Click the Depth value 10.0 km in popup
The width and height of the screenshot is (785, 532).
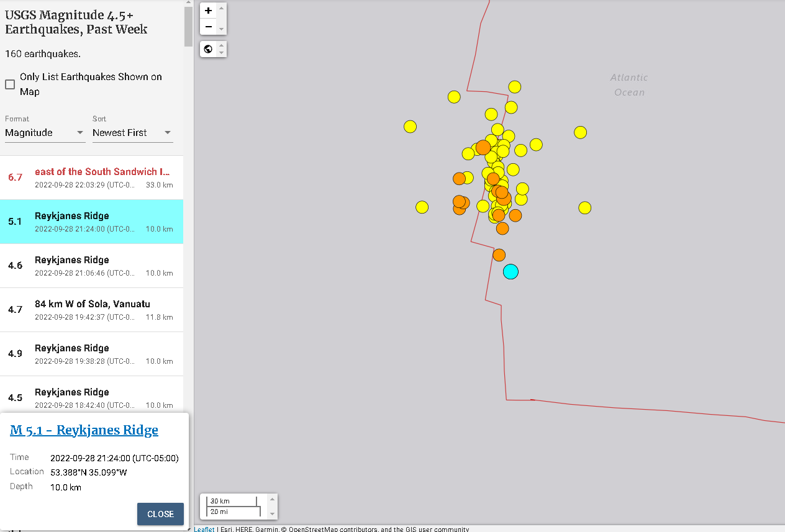point(66,487)
